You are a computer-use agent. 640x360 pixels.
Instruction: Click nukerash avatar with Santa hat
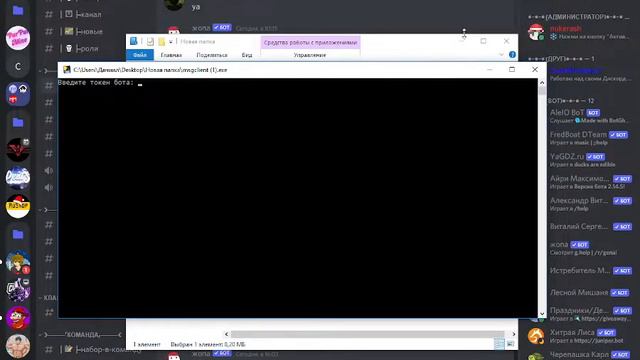coord(536,32)
